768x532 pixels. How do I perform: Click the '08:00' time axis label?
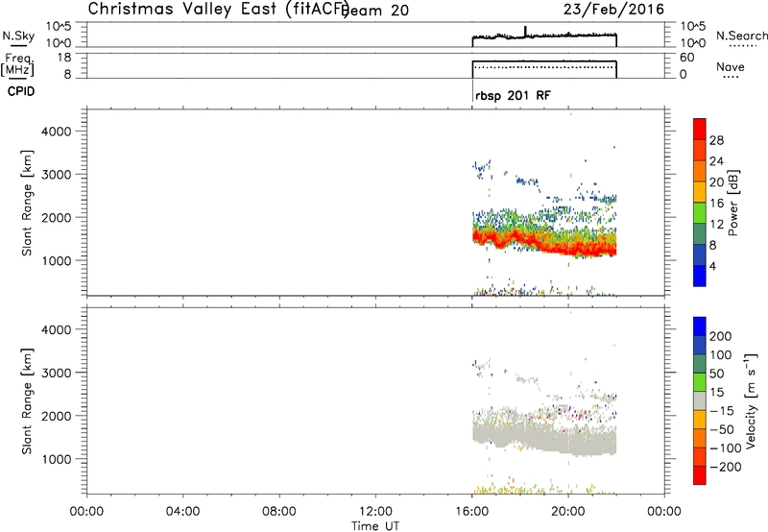click(279, 512)
